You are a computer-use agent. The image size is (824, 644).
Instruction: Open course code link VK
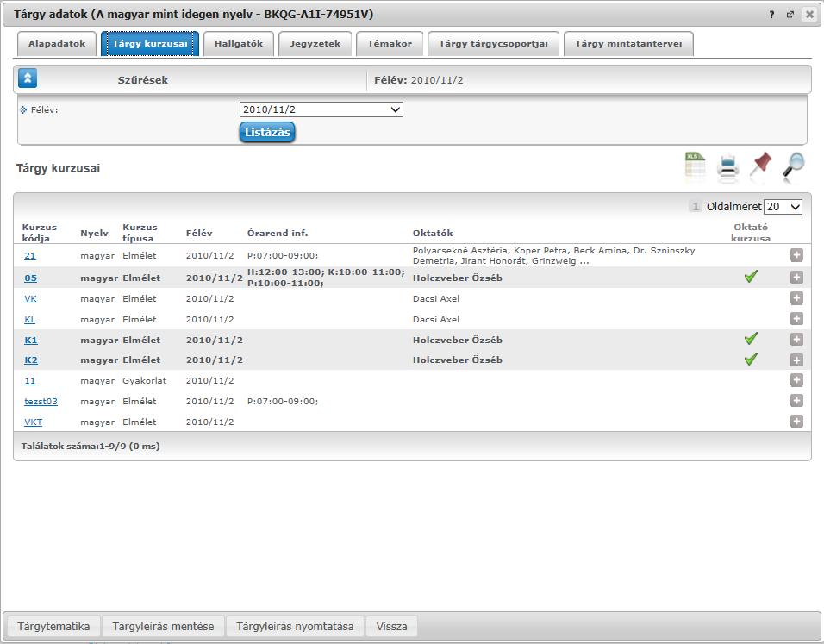[x=30, y=298]
